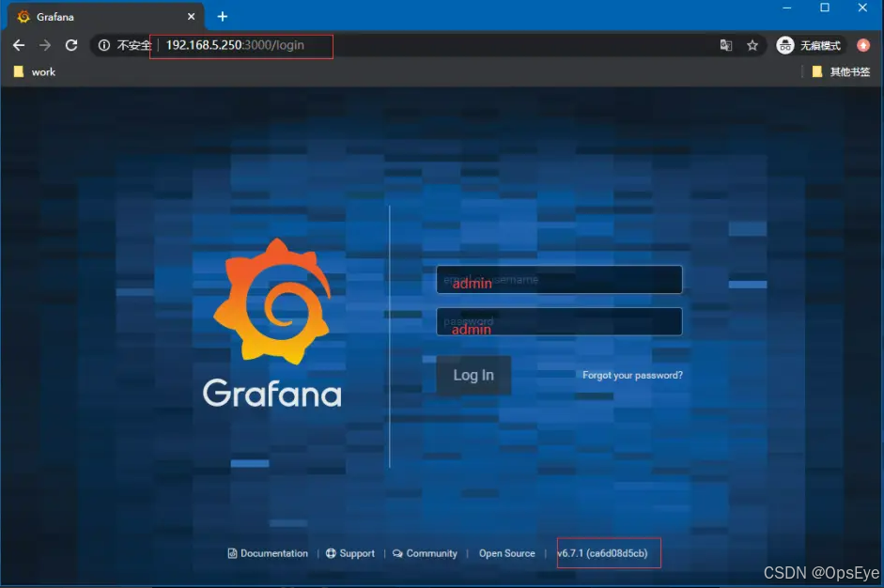Viewport: 884px width, 588px height.
Task: Open the work bookmarks folder
Action: 35,71
